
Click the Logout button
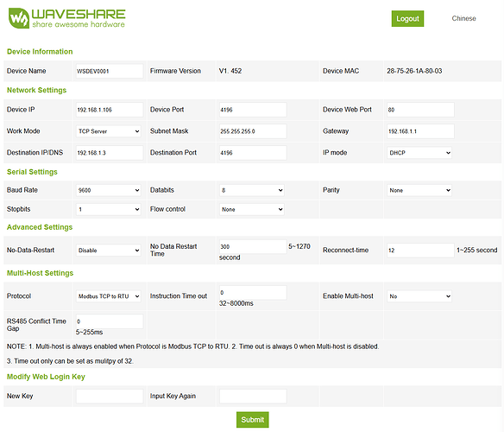(407, 19)
